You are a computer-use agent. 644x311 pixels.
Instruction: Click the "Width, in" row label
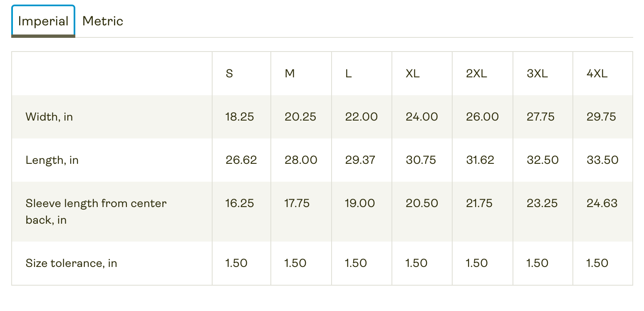(x=49, y=117)
